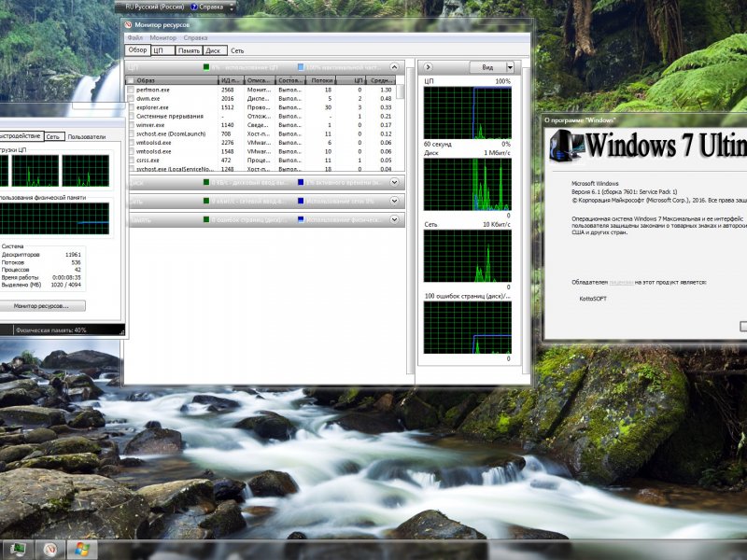The width and height of the screenshot is (747, 560).
Task: Open the language bar options arrow
Action: coord(232,7)
